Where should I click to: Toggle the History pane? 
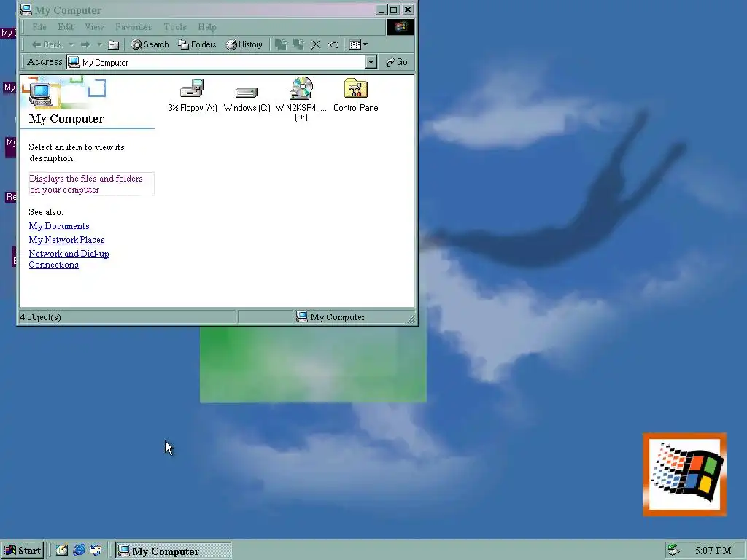244,44
